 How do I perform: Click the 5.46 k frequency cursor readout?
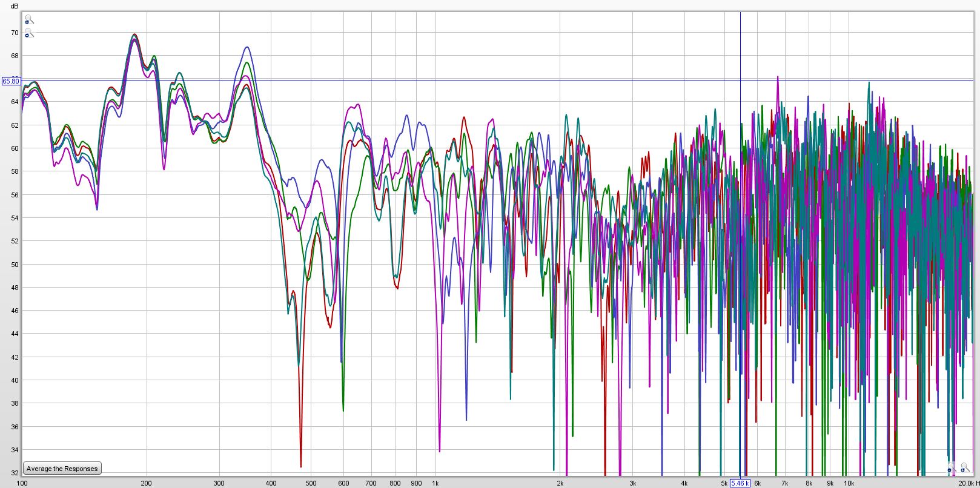pos(740,483)
